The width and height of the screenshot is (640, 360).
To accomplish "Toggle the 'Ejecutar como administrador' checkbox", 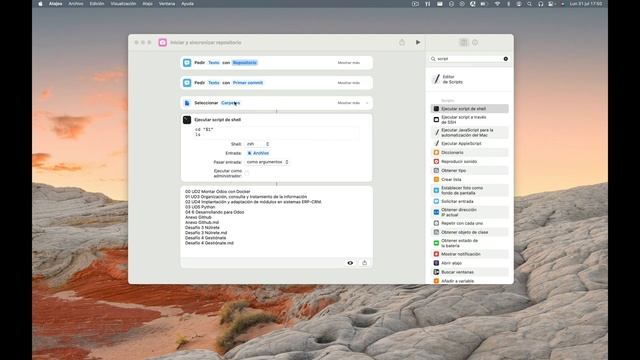I will coord(247,173).
